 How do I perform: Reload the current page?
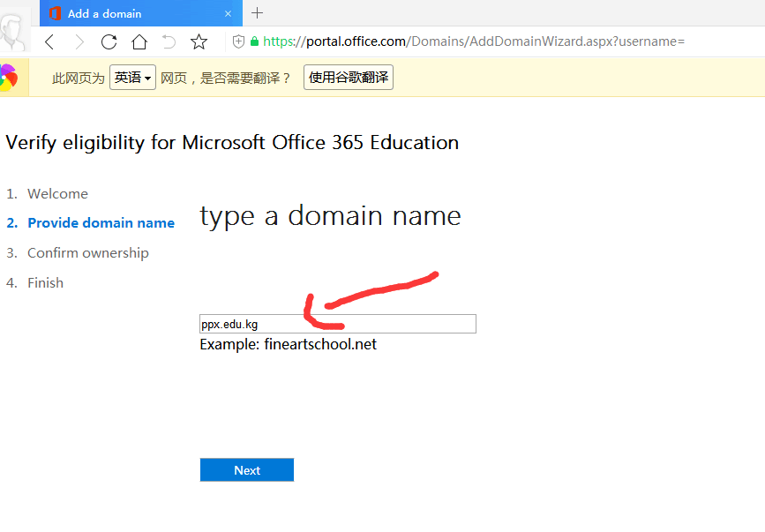(109, 41)
